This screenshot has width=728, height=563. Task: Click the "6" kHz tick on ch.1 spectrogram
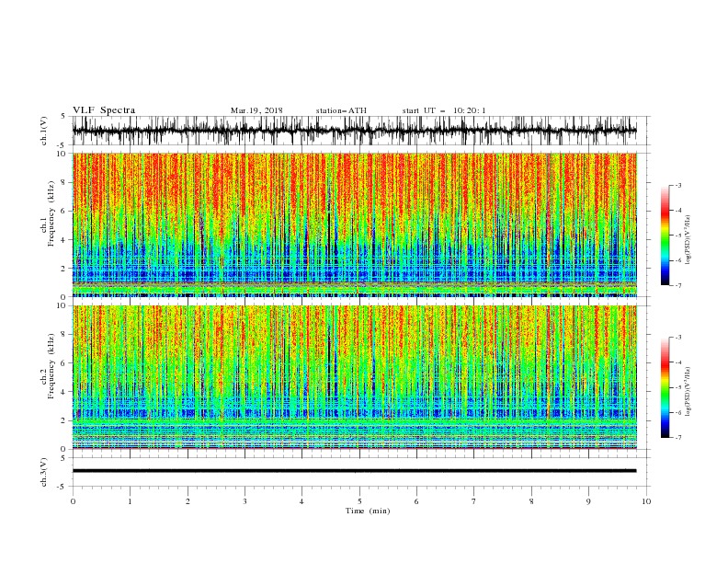click(63, 211)
